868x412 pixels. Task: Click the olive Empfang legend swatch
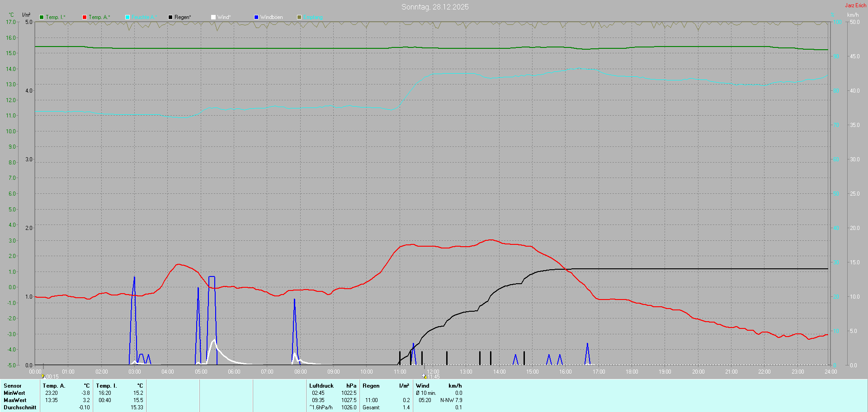click(299, 17)
